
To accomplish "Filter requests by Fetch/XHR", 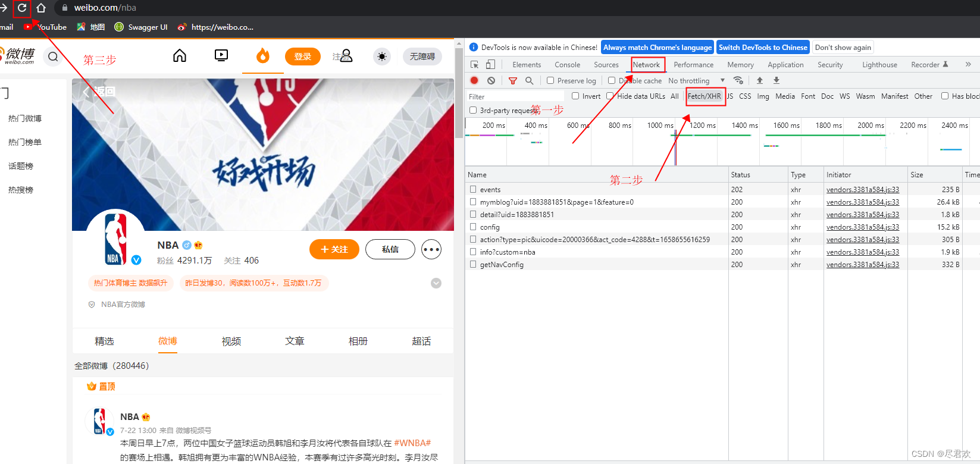I will pyautogui.click(x=705, y=96).
